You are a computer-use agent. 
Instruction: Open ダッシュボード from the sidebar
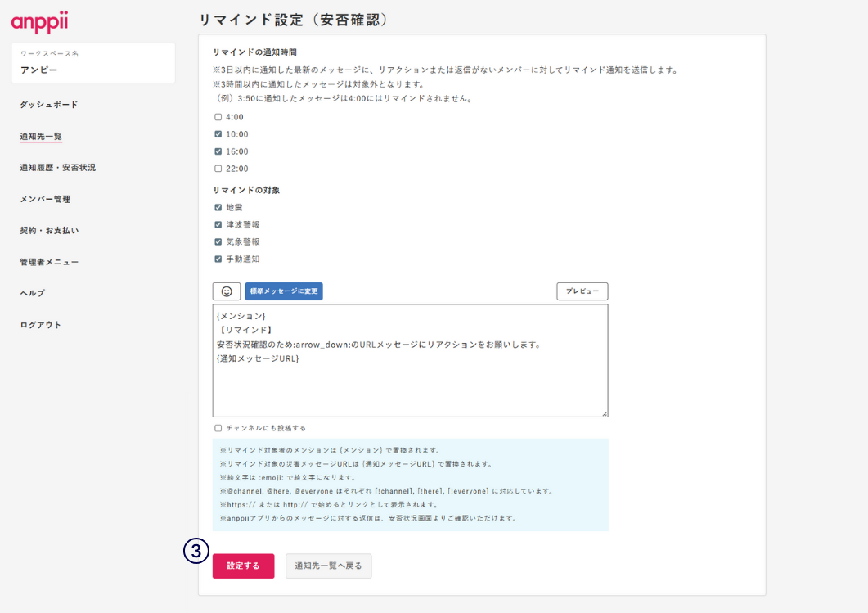click(x=49, y=105)
